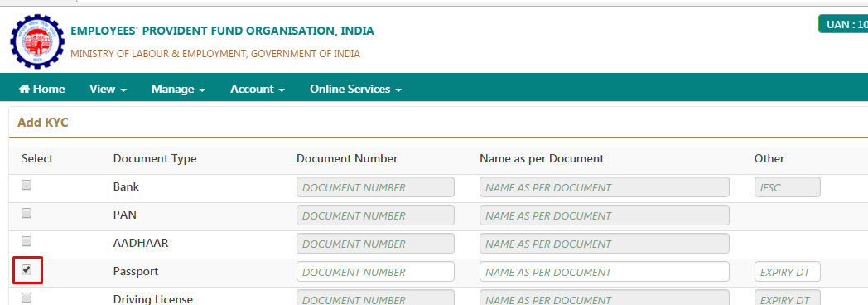Click PAN name as per document field
This screenshot has height=305, width=868.
pyautogui.click(x=605, y=215)
